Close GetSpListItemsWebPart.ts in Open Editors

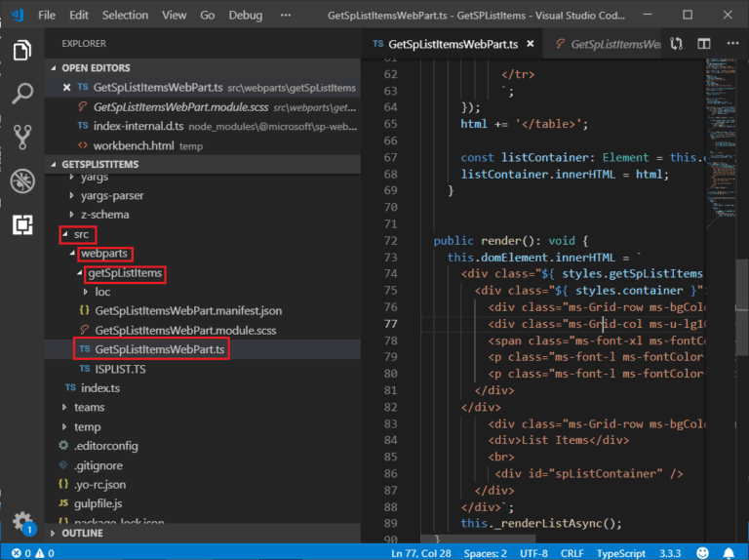click(66, 88)
